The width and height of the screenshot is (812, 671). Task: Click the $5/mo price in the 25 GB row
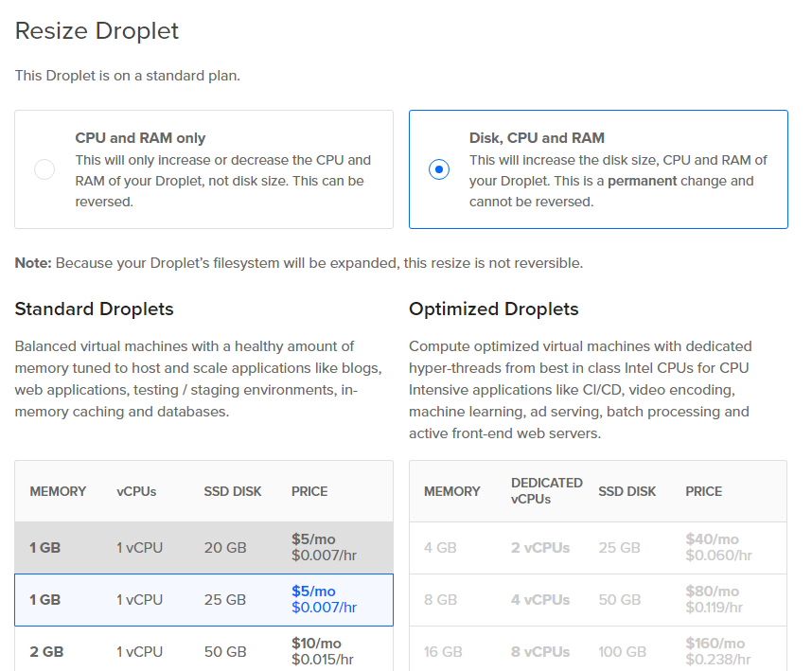(313, 592)
